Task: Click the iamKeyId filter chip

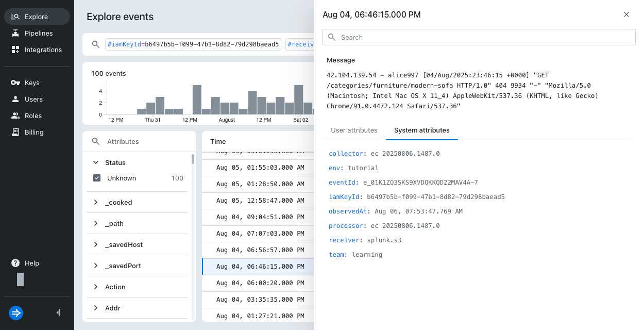Action: (193, 44)
